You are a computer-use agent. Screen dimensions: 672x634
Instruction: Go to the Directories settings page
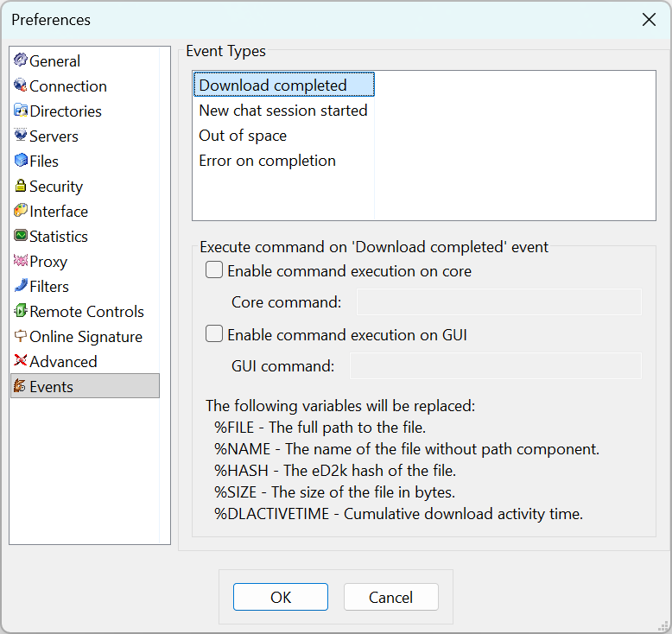pyautogui.click(x=85, y=111)
